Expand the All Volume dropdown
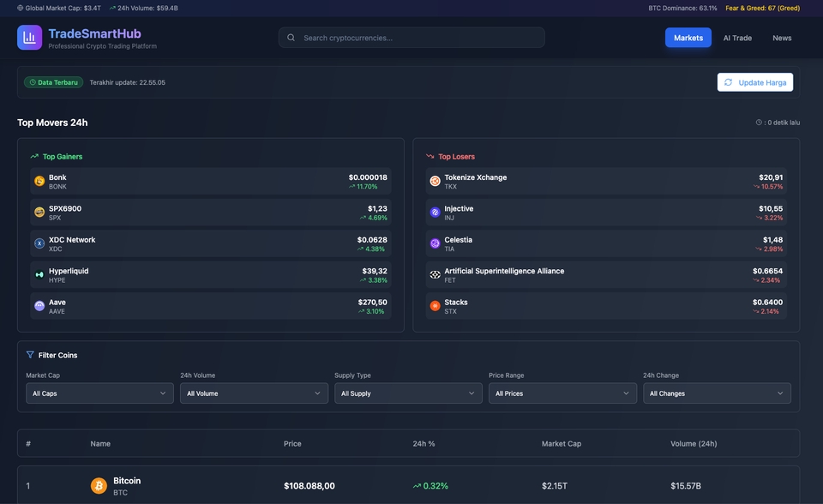The width and height of the screenshot is (823, 504). 254,393
